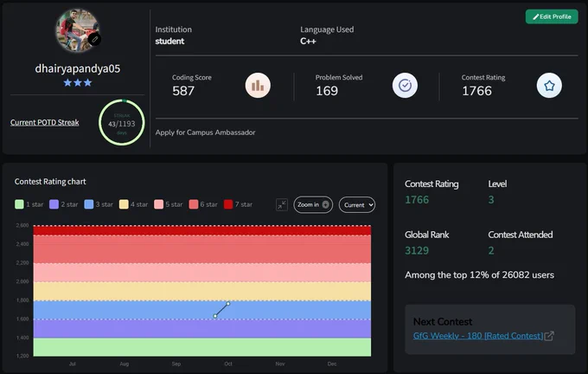Click the Language Used value C++

[x=308, y=42]
